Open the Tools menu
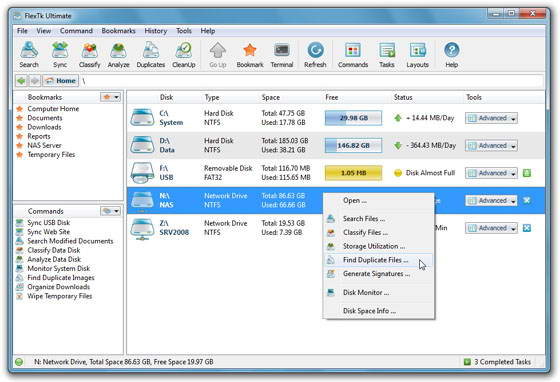The height and width of the screenshot is (382, 560). tap(184, 31)
